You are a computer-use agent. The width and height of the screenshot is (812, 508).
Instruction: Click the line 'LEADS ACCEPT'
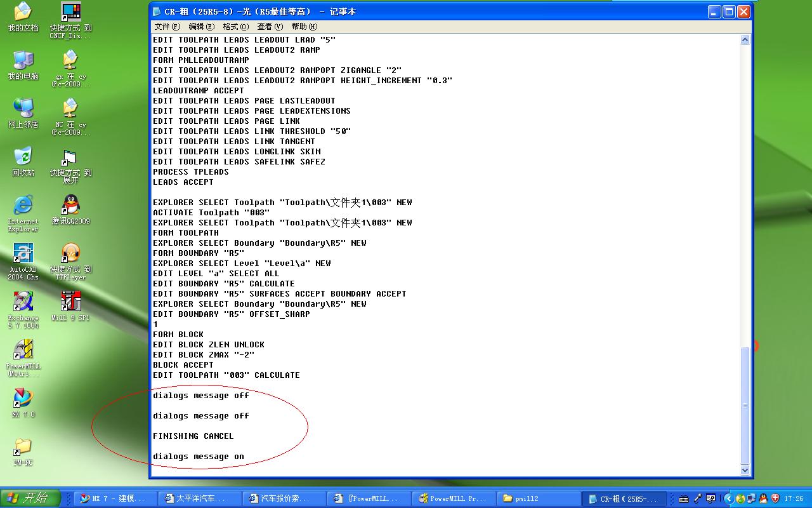click(183, 182)
